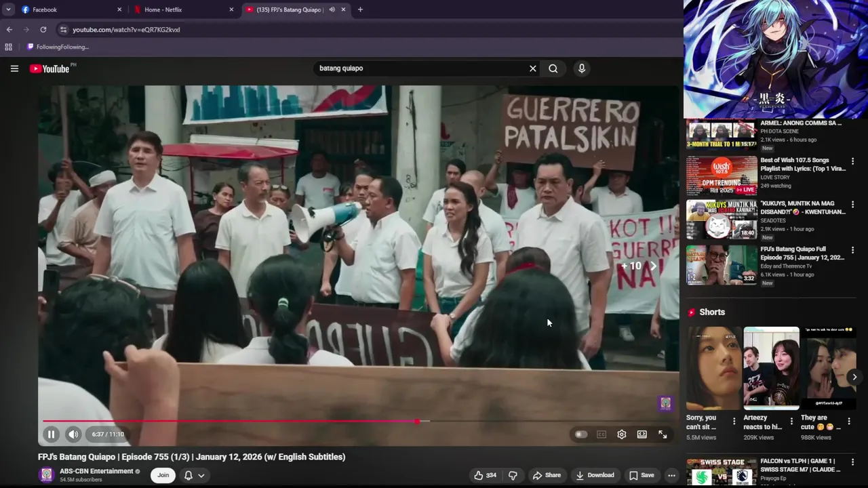Expand the notification preferences chevron
Image resolution: width=868 pixels, height=488 pixels.
tap(201, 476)
